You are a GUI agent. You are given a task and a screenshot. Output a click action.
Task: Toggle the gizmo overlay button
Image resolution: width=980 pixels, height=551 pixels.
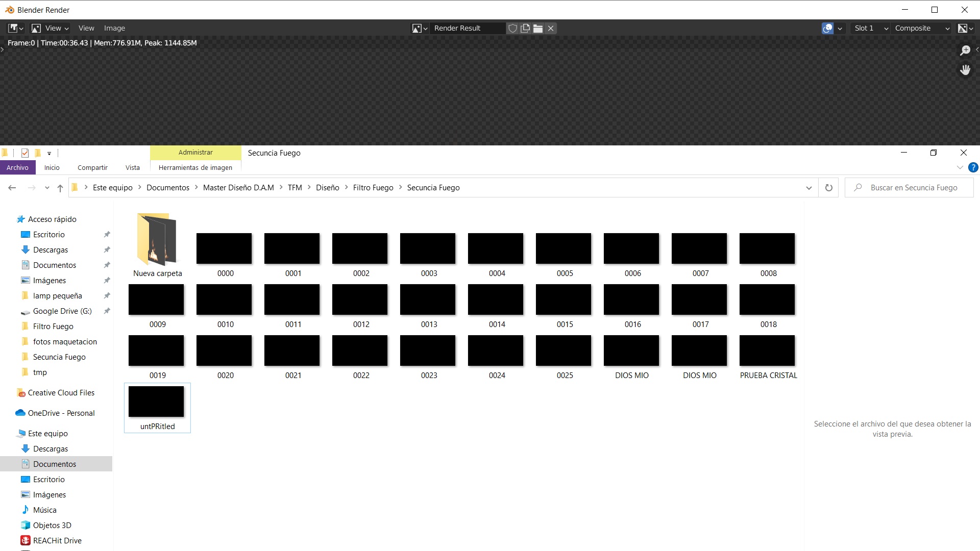click(x=827, y=29)
